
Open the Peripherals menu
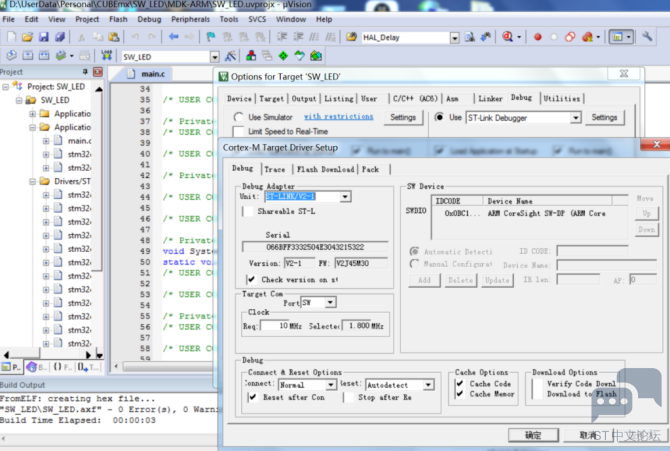pos(191,19)
